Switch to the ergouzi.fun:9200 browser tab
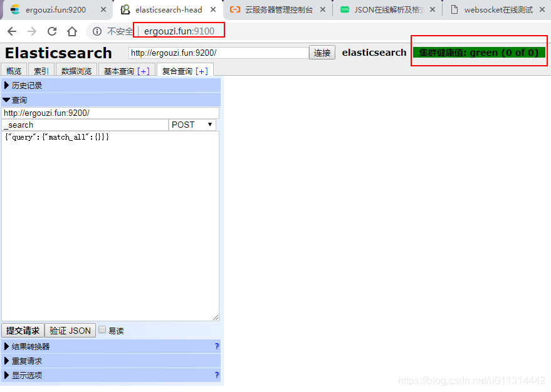 (x=56, y=10)
